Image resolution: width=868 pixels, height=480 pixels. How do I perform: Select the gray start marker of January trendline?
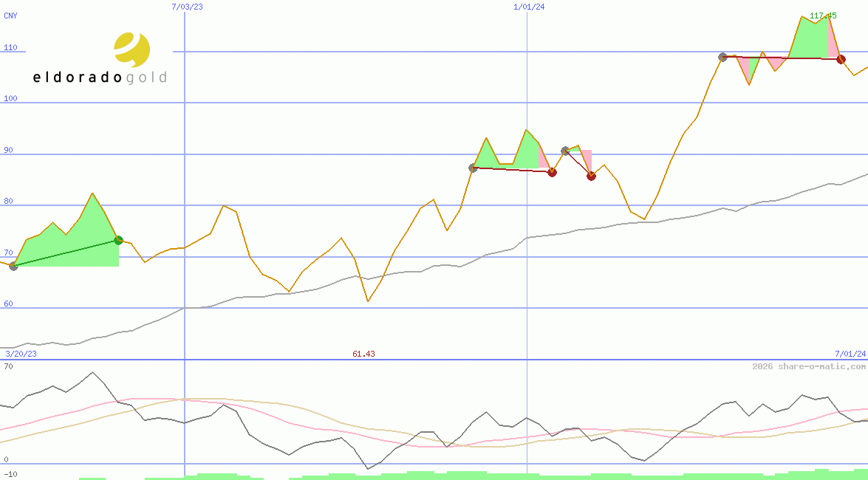(472, 168)
